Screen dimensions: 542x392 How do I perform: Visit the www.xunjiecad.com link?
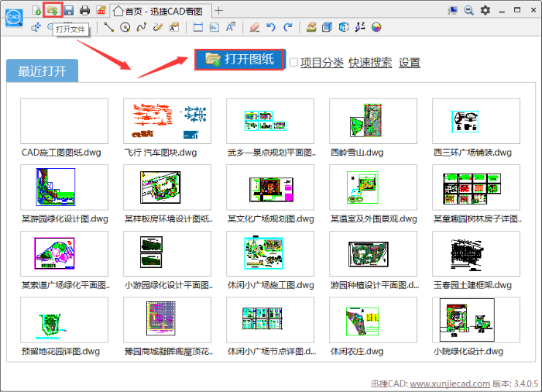pyautogui.click(x=450, y=383)
